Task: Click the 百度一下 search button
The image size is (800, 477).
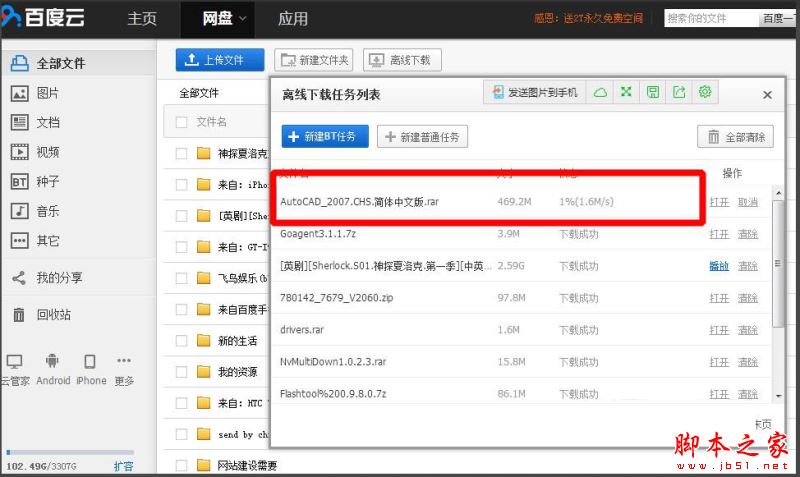Action: pyautogui.click(x=780, y=18)
